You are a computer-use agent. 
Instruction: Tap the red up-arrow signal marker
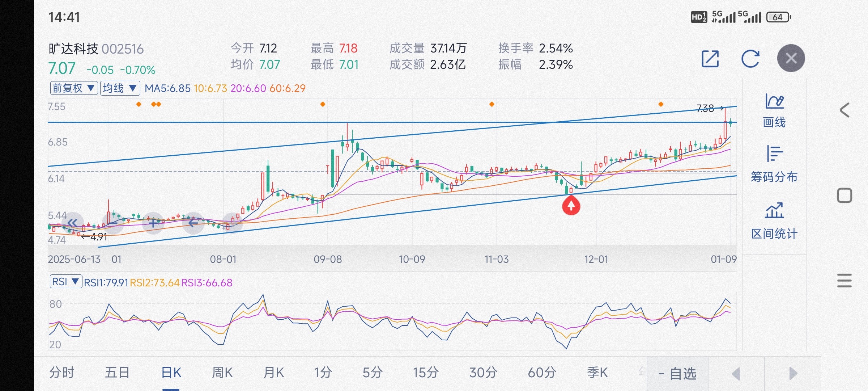[x=571, y=206]
